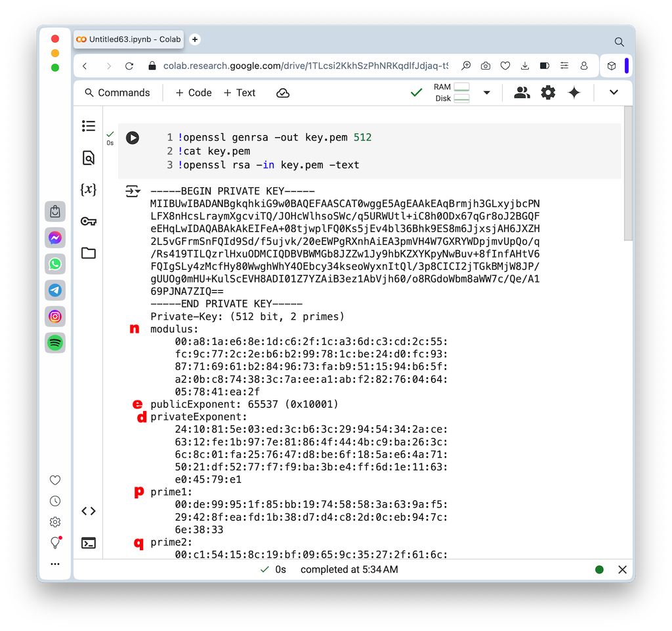Viewport: 672px width, 631px height.
Task: Open the Share people icon
Action: [x=522, y=93]
